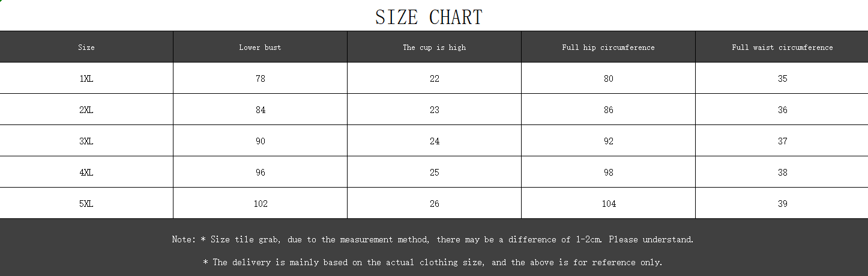Click "The cup is high" header

(x=434, y=48)
